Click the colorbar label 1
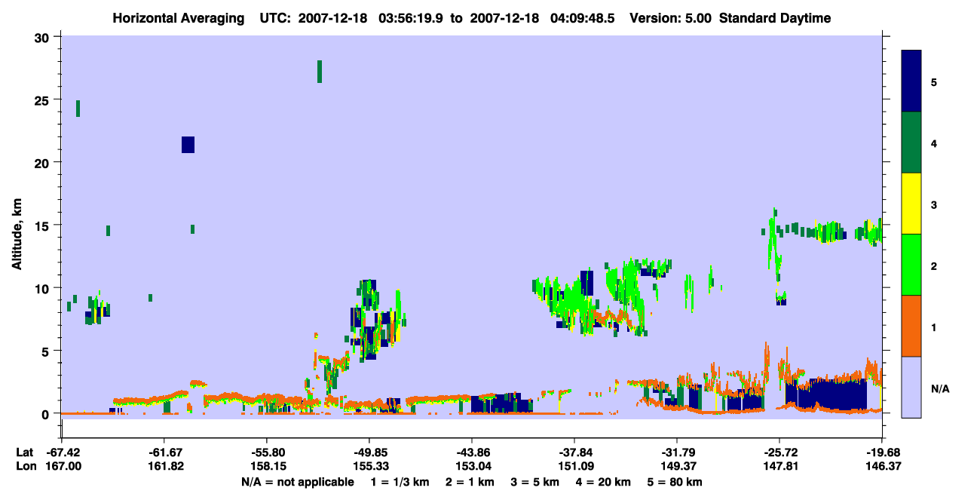 coord(934,326)
